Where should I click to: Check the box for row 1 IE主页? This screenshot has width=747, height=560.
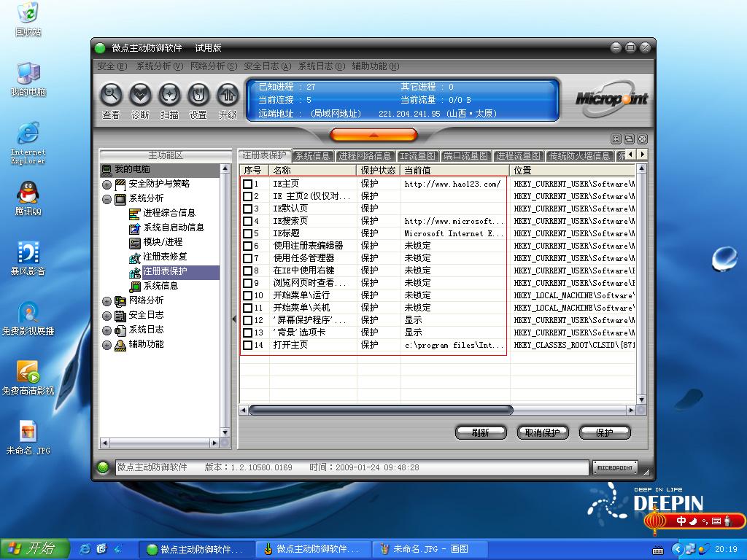click(x=248, y=184)
